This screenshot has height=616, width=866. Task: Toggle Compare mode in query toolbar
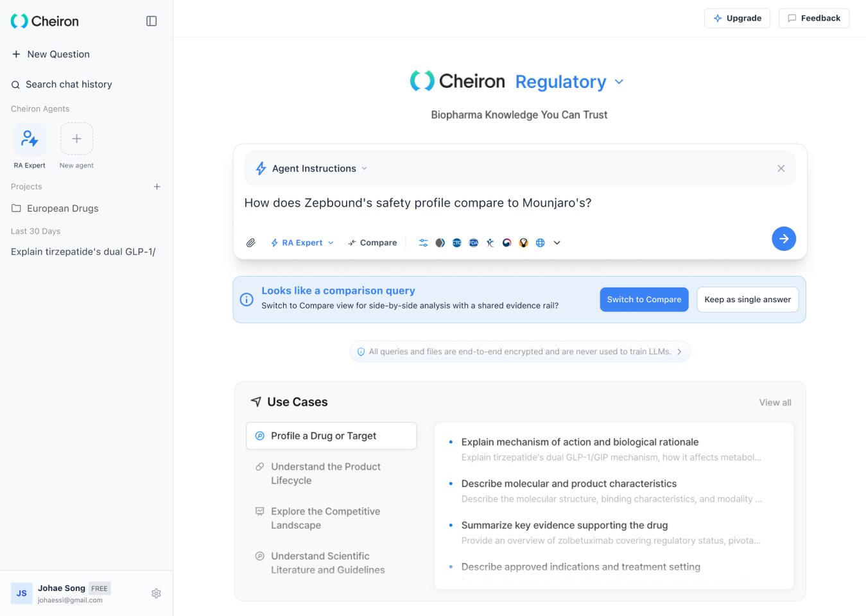(x=372, y=243)
